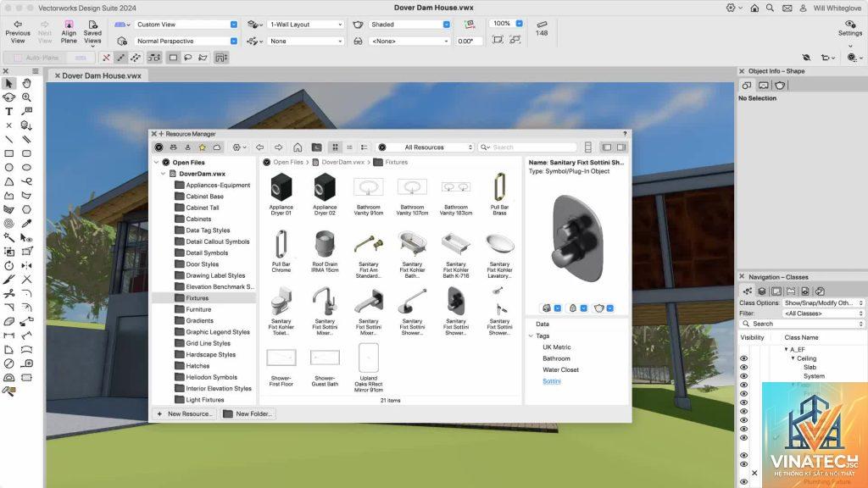Switch Navigation palette to Design Layers

(762, 291)
